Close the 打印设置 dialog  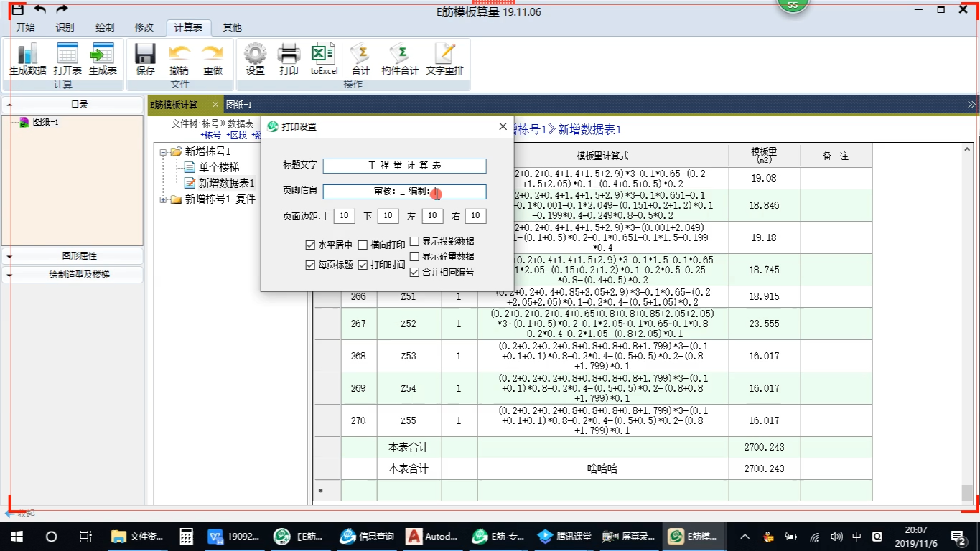pos(503,126)
